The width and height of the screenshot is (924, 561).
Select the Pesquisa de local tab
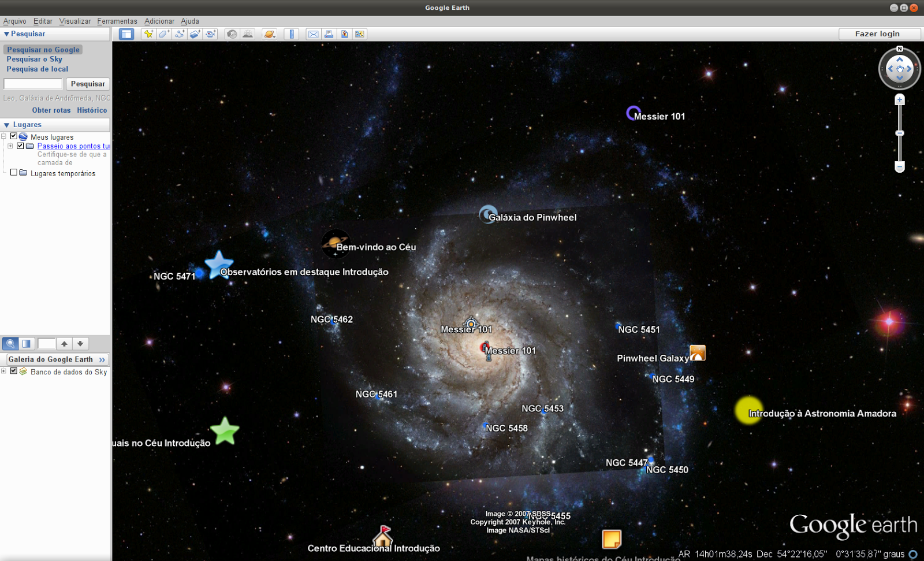(x=38, y=69)
